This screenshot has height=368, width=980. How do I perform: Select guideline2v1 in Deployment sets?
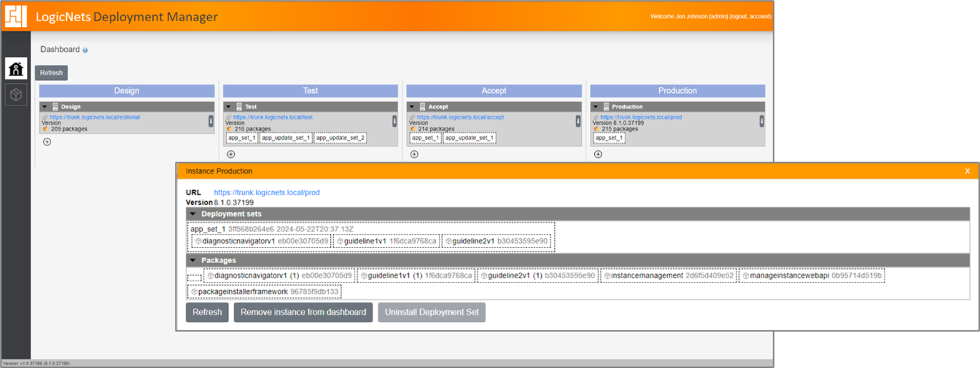pos(496,241)
